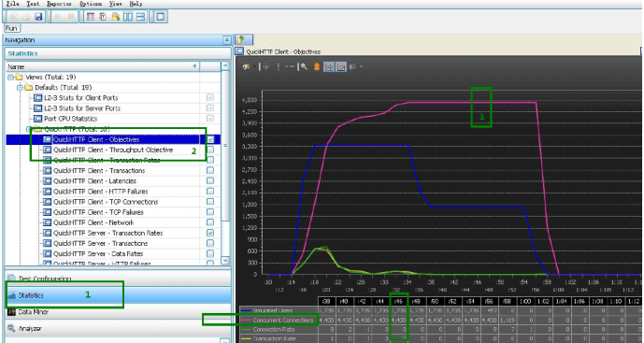The height and width of the screenshot is (343, 644).
Task: Click the blue floppy-disk save icon
Action: [x=38, y=17]
